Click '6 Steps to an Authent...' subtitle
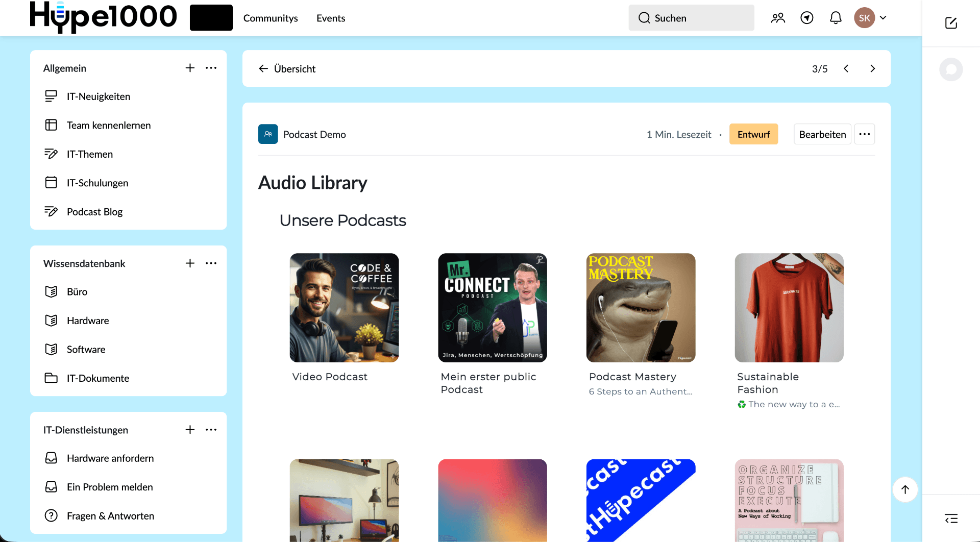 641,391
